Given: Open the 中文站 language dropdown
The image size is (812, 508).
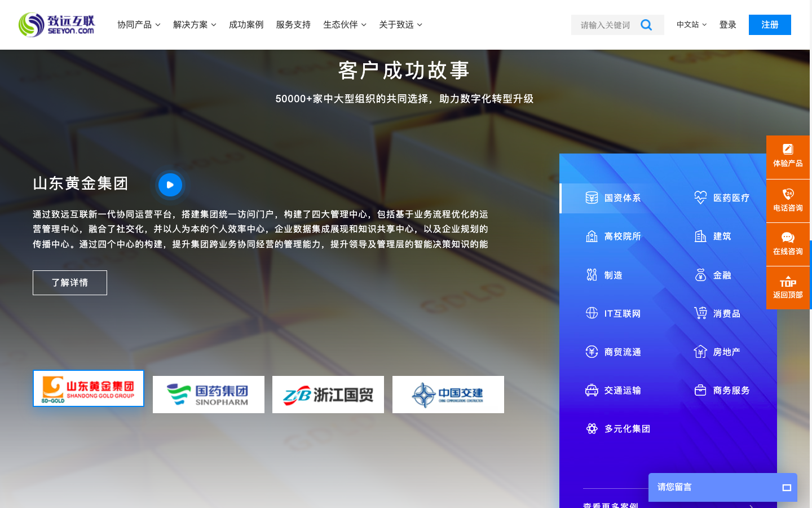Looking at the screenshot, I should point(691,25).
